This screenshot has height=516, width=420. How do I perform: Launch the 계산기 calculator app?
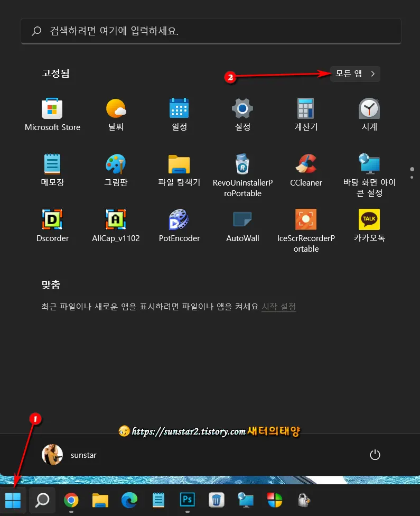(306, 114)
